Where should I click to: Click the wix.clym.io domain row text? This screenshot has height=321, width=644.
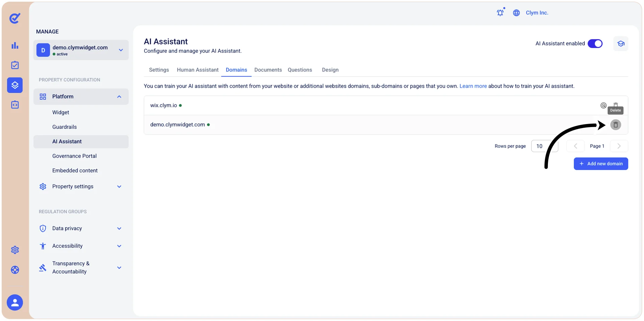164,105
